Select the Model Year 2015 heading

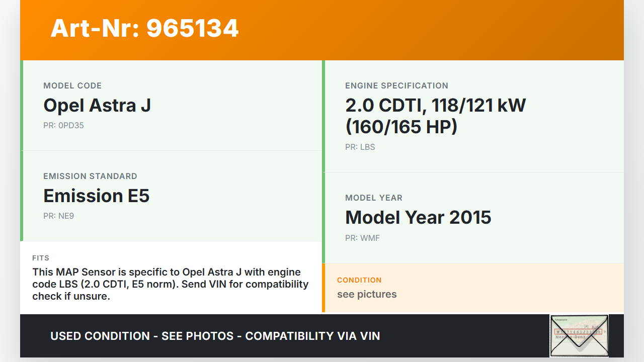[418, 218]
